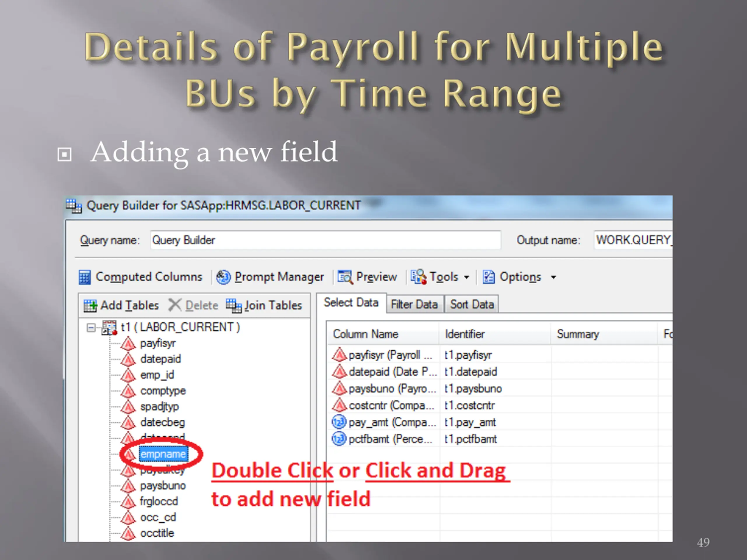Click the icon beside datecbeg in tree
This screenshot has height=560, width=747.
[128, 423]
